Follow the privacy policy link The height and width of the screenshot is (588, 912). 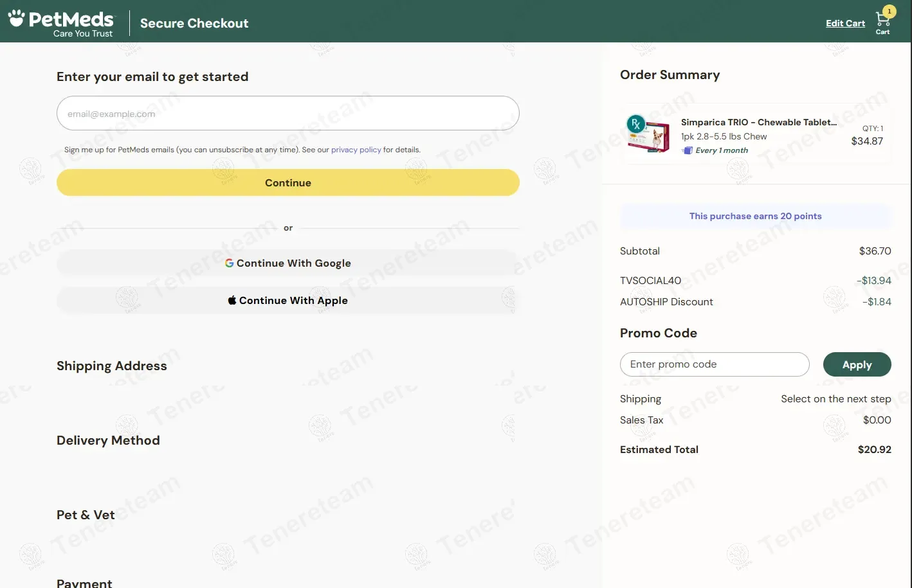click(356, 150)
